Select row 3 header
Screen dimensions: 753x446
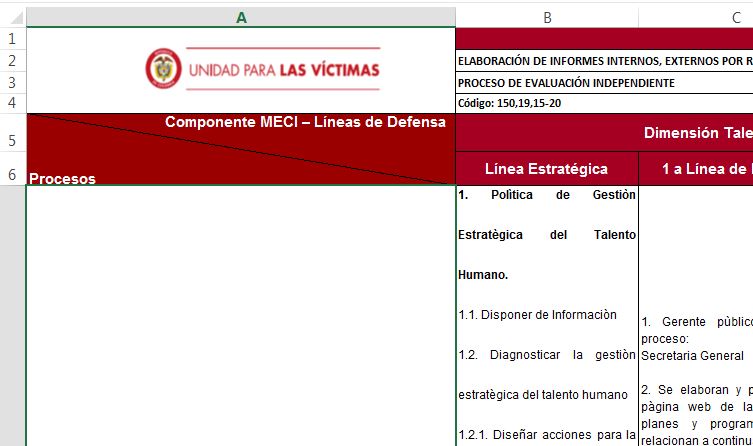tap(13, 82)
